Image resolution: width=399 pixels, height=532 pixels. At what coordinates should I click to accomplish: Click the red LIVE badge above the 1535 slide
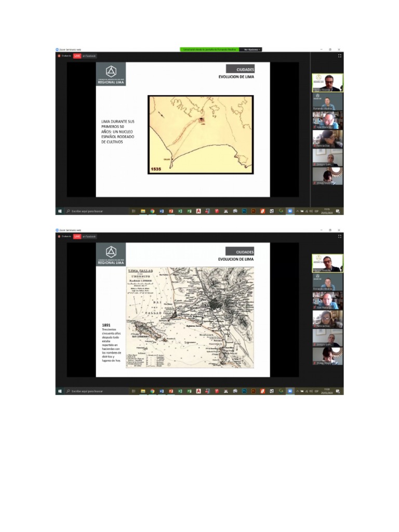coord(77,56)
